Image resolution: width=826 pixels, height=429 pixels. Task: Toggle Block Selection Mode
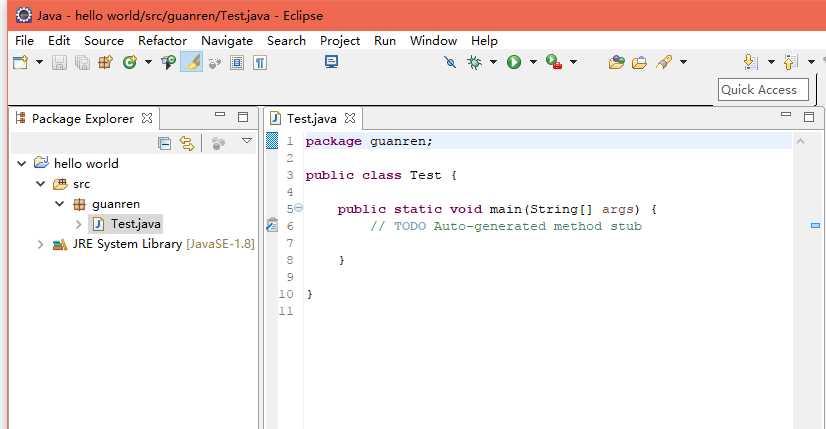click(x=237, y=63)
